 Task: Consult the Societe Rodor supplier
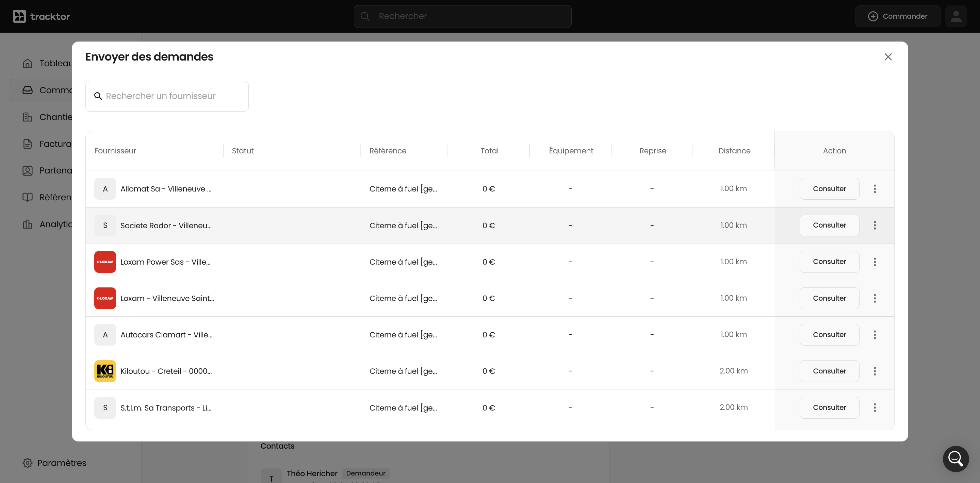(829, 225)
